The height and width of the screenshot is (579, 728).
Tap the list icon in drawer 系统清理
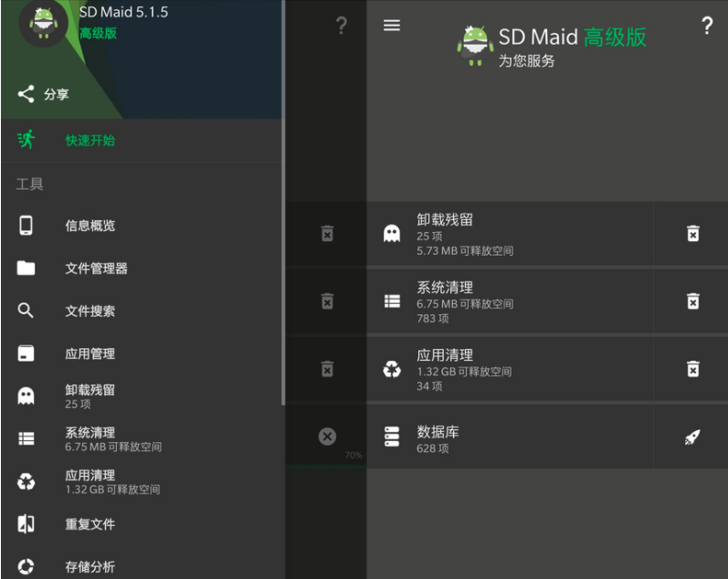coord(26,438)
